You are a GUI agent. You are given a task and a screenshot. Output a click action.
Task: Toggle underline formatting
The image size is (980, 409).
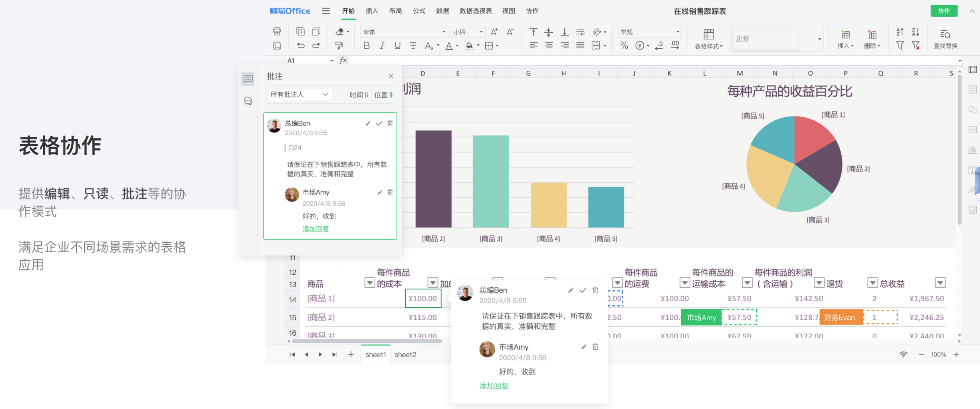point(397,46)
